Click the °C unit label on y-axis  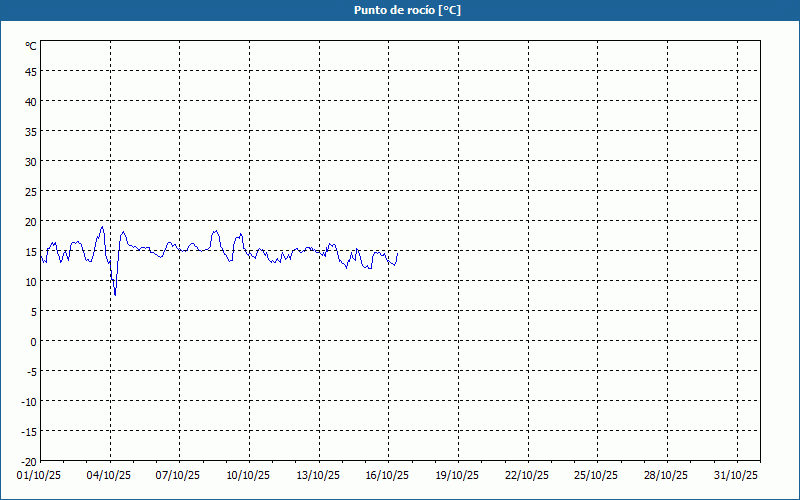tap(31, 46)
